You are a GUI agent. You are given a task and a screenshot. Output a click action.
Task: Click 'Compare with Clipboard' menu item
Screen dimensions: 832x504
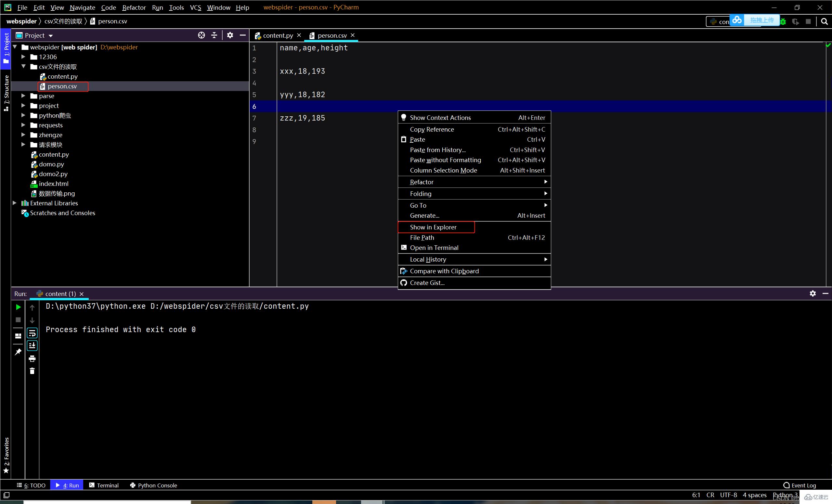(x=445, y=270)
